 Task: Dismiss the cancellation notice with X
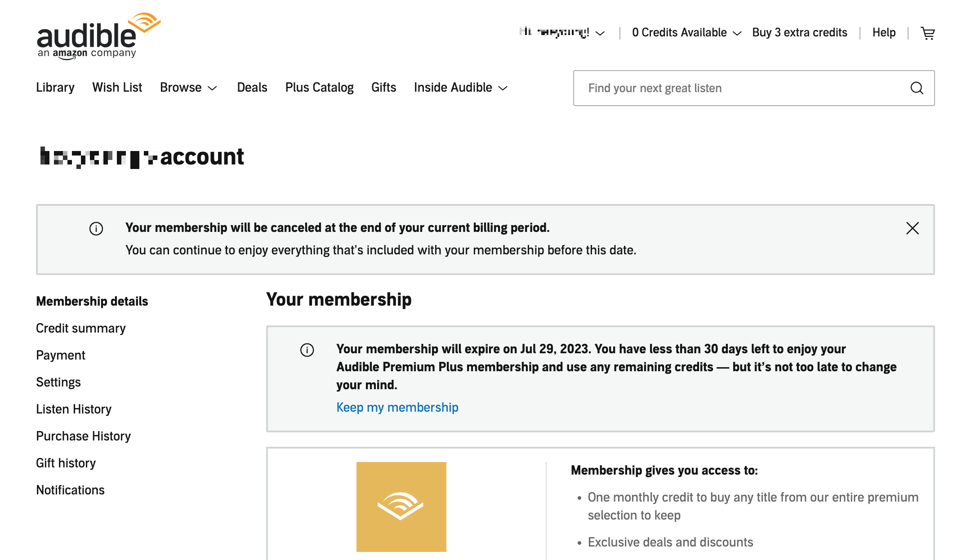pyautogui.click(x=912, y=228)
